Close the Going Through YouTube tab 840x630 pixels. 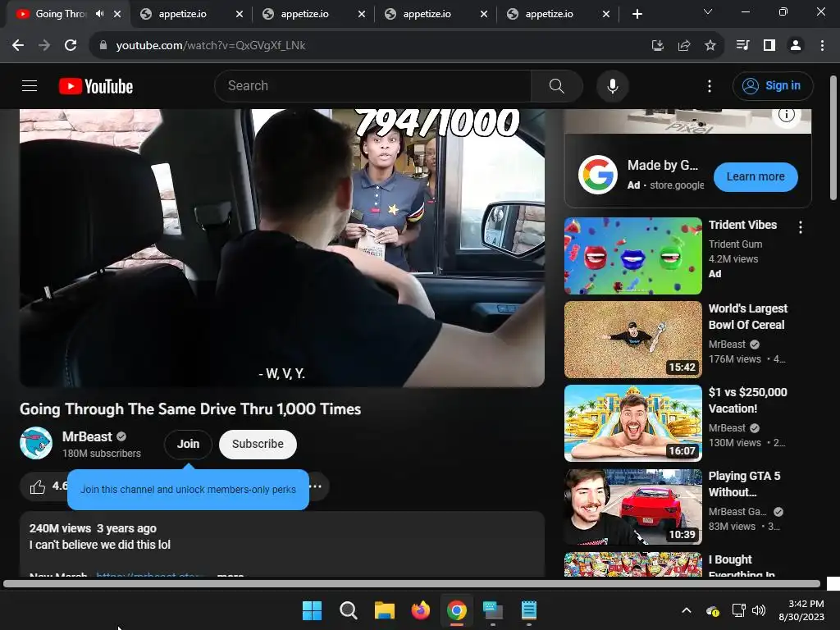117,14
